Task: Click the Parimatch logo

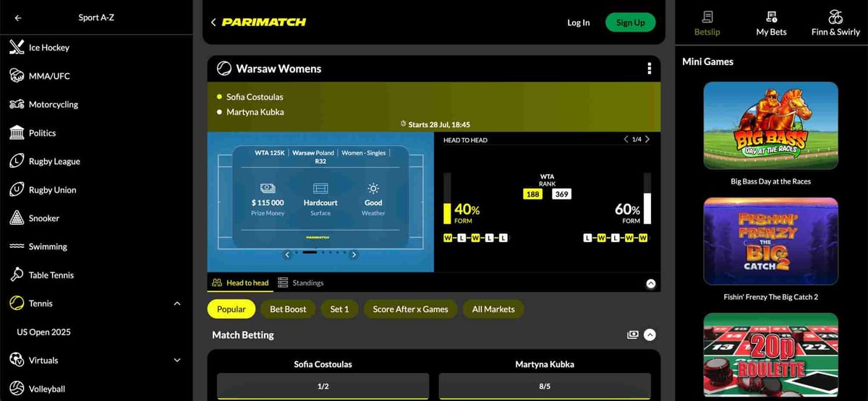Action: (x=263, y=22)
